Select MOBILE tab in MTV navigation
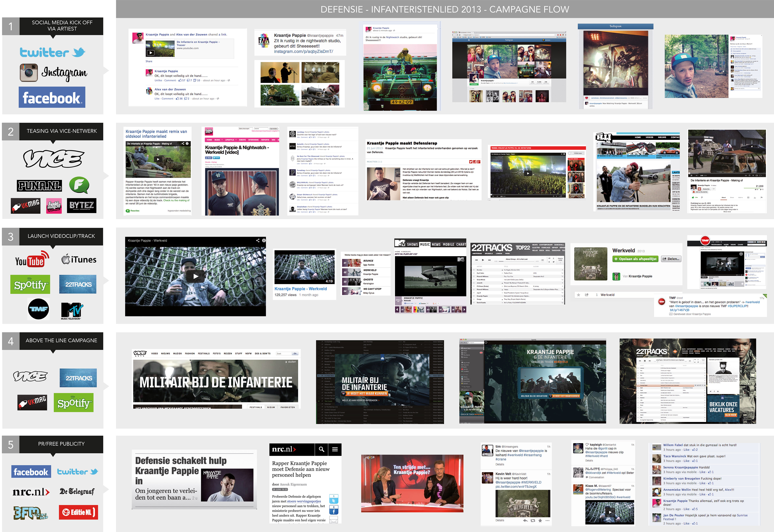 (448, 244)
